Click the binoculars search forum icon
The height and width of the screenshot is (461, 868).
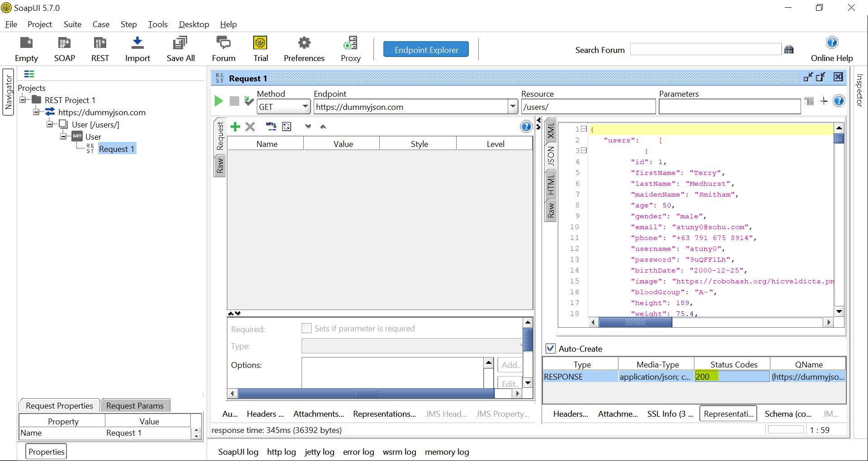point(789,50)
